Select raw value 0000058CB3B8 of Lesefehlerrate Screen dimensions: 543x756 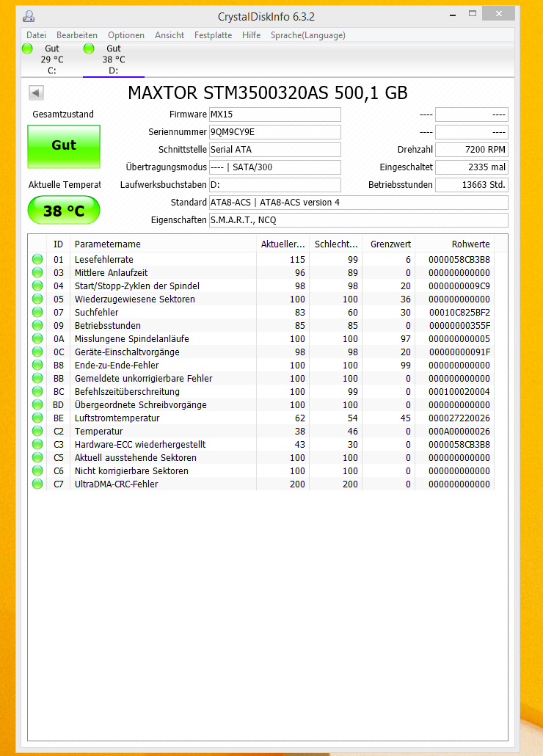[x=459, y=259]
